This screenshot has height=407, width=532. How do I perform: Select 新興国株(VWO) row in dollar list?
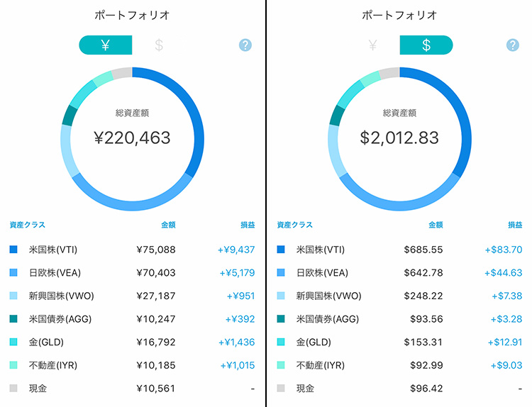pos(399,296)
